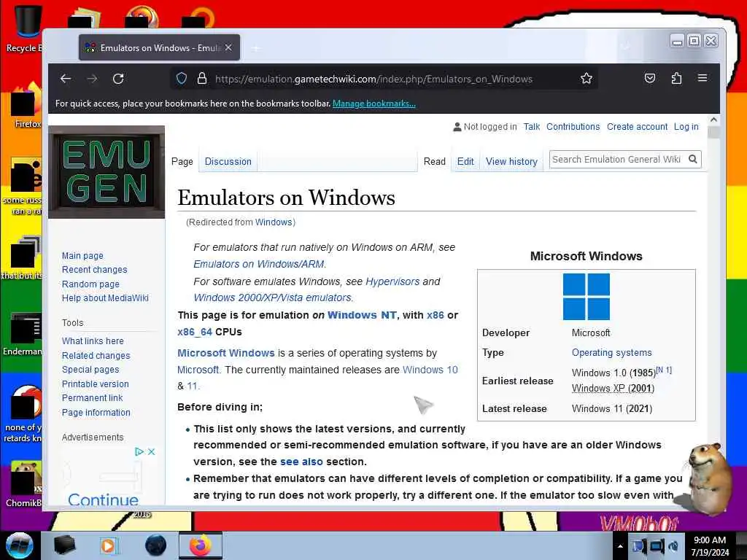Show hidden tray icons arrow
Viewport: 747px width, 560px height.
coord(620,546)
